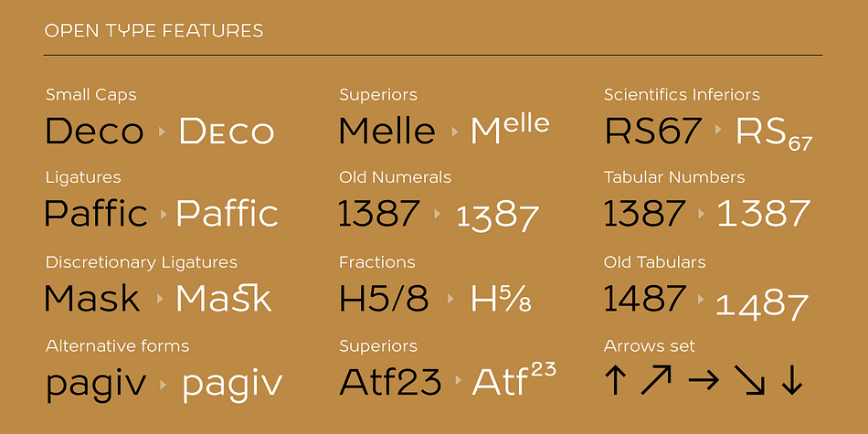Click the triangle between the Mask samples
The height and width of the screenshot is (434, 868).
[161, 299]
